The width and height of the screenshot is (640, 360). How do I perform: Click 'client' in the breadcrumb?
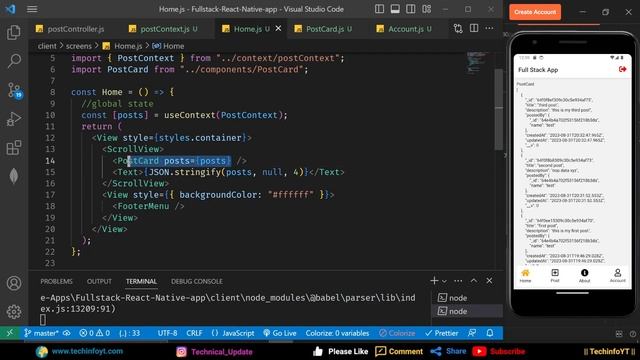pyautogui.click(x=47, y=46)
